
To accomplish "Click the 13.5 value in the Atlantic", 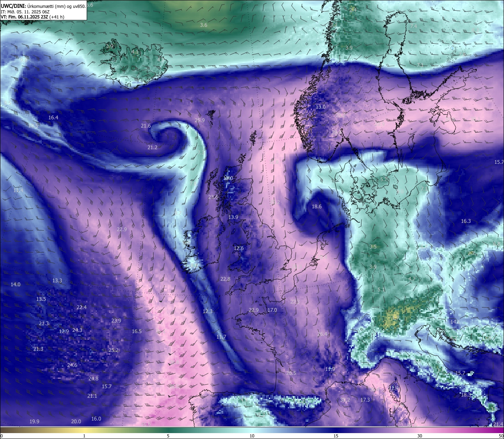I will (41, 299).
